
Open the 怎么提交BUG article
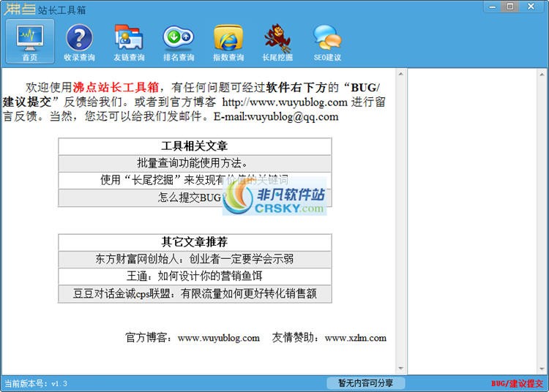[195, 197]
